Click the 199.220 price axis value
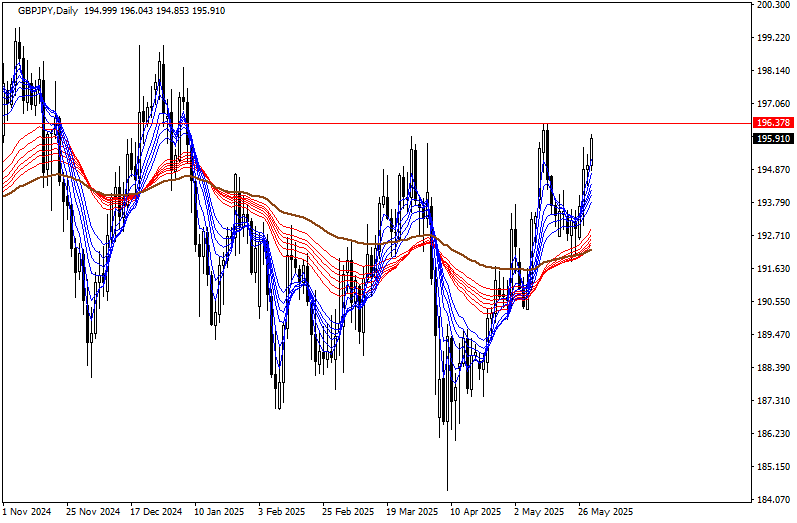Viewport: 797px width, 523px height. pyautogui.click(x=774, y=38)
